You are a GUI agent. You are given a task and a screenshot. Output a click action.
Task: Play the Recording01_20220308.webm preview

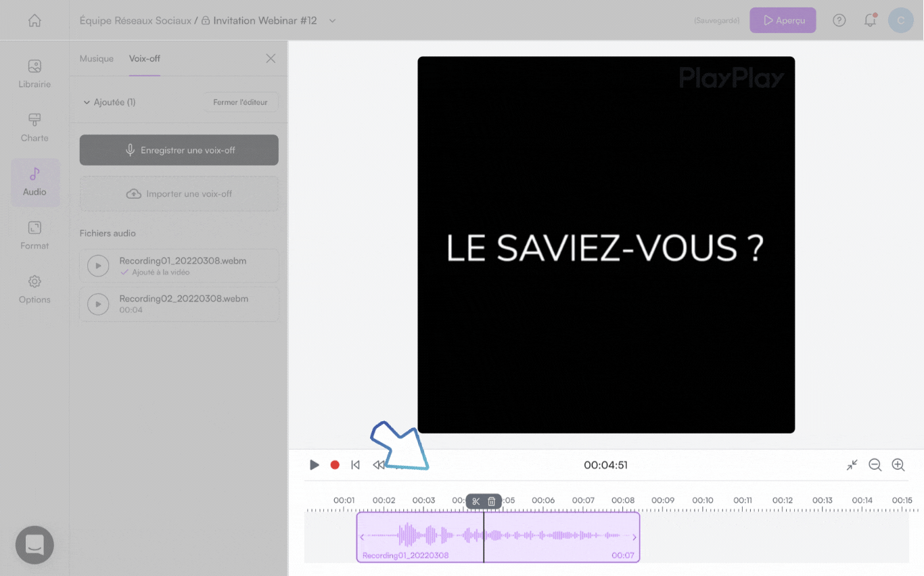[x=98, y=266]
